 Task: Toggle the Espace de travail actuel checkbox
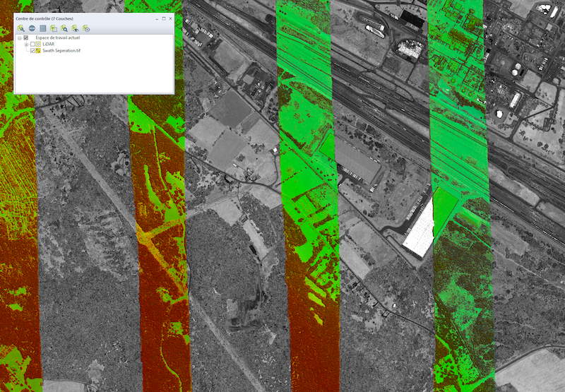tap(26, 37)
